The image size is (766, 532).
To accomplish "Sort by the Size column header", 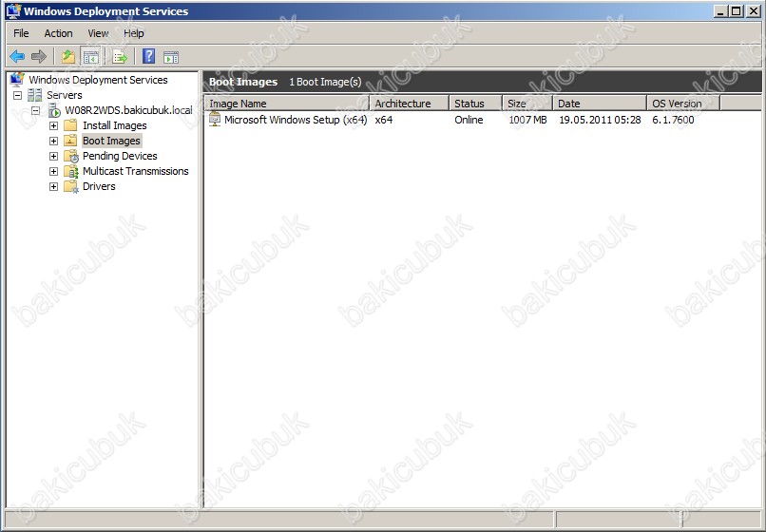I will (527, 104).
